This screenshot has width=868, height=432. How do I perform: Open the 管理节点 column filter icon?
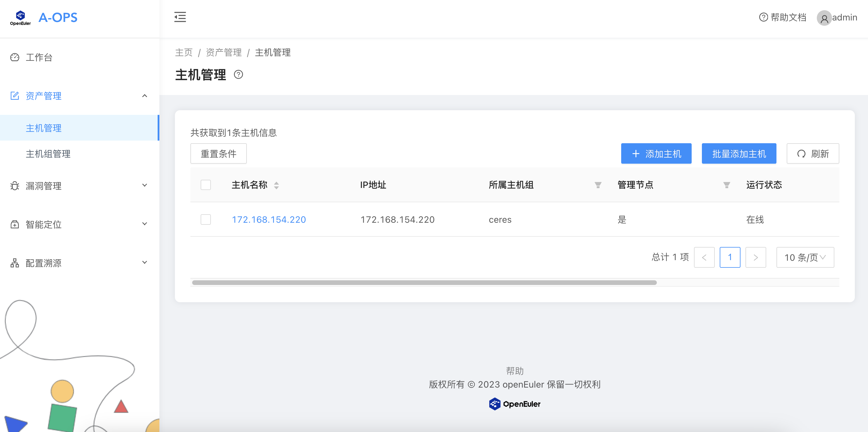[726, 185]
